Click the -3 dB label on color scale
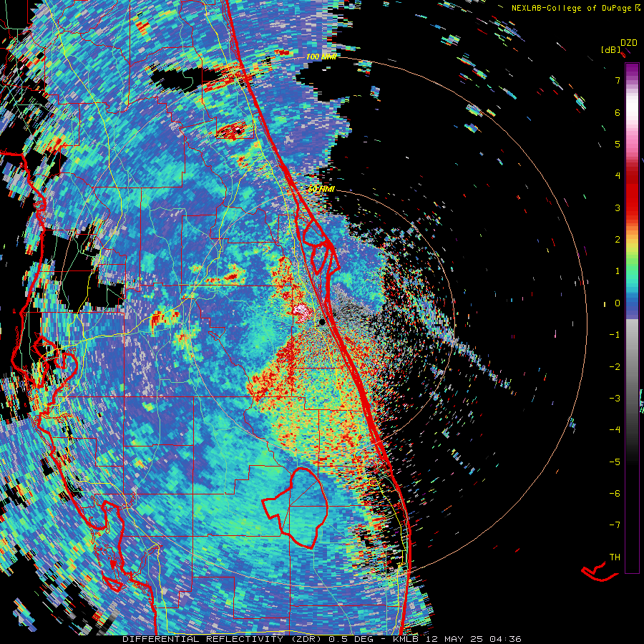This screenshot has width=644, height=644. [x=615, y=398]
